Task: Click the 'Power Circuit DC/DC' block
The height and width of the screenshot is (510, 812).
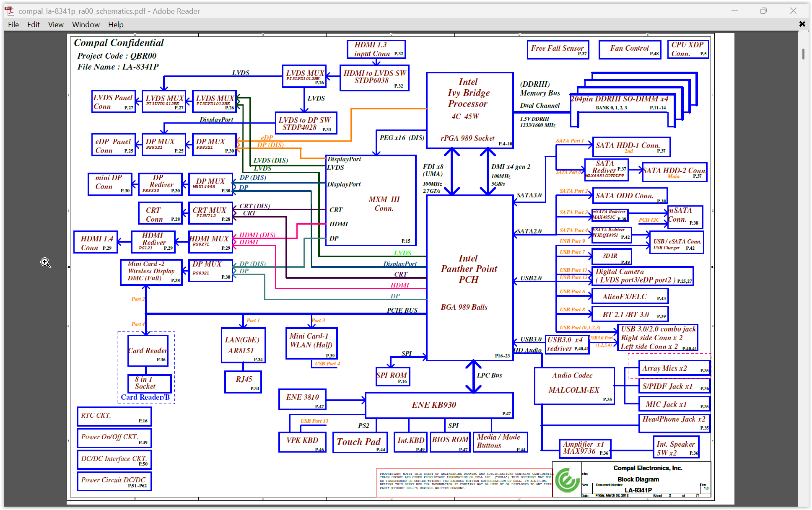Action: (114, 481)
